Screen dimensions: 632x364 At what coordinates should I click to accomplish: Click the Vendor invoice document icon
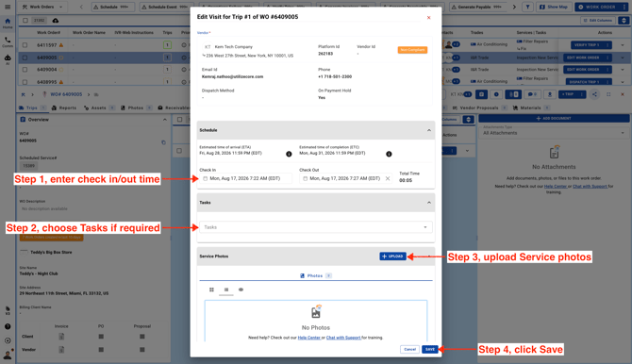(x=61, y=350)
